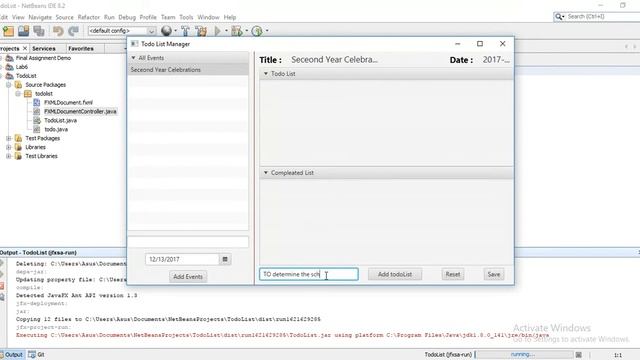Select TodoList.java file
The width and height of the screenshot is (640, 360).
[60, 120]
